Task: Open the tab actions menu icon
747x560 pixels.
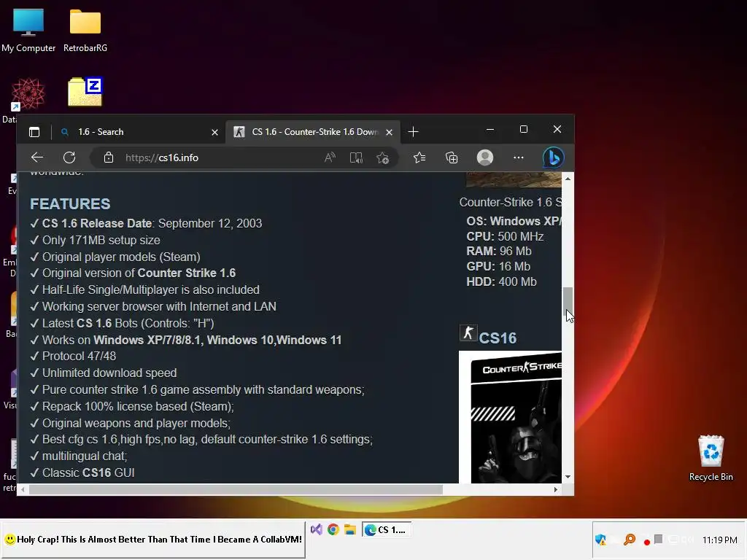Action: tap(34, 132)
